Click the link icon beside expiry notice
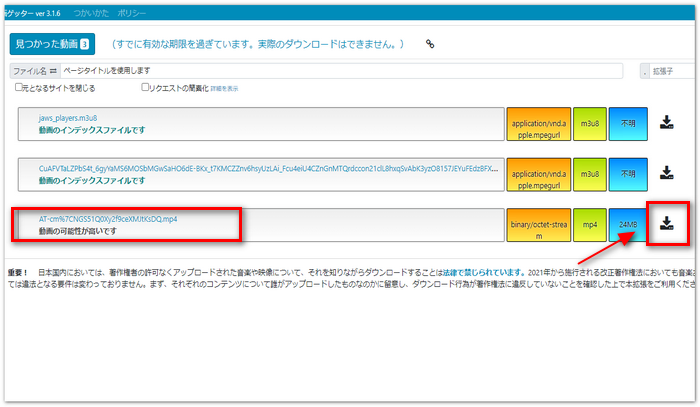Image resolution: width=700 pixels, height=407 pixels. [430, 44]
